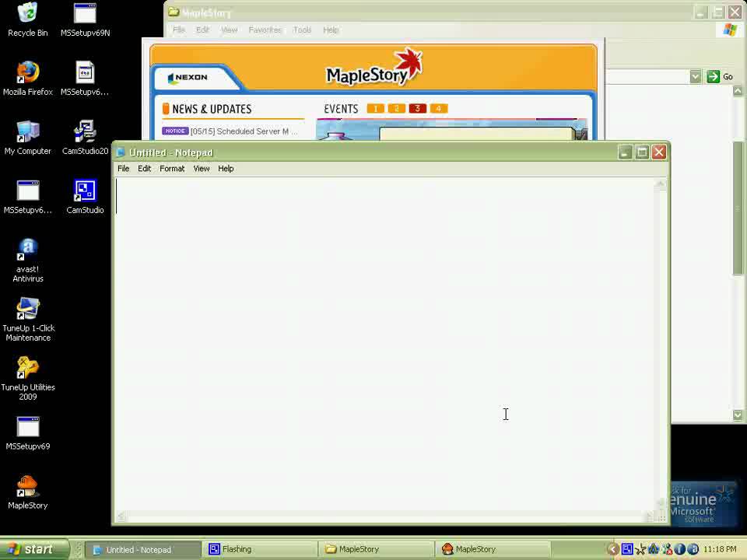747x560 pixels.
Task: Click Notepad vertical scrollbar up arrow
Action: (x=661, y=184)
